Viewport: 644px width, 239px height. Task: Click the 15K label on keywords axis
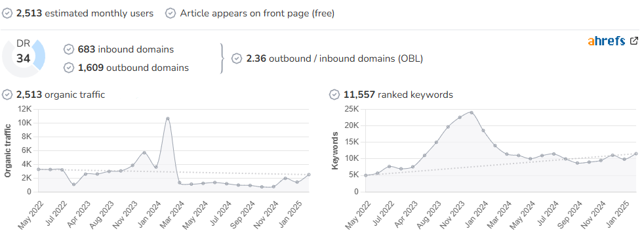pyautogui.click(x=352, y=142)
